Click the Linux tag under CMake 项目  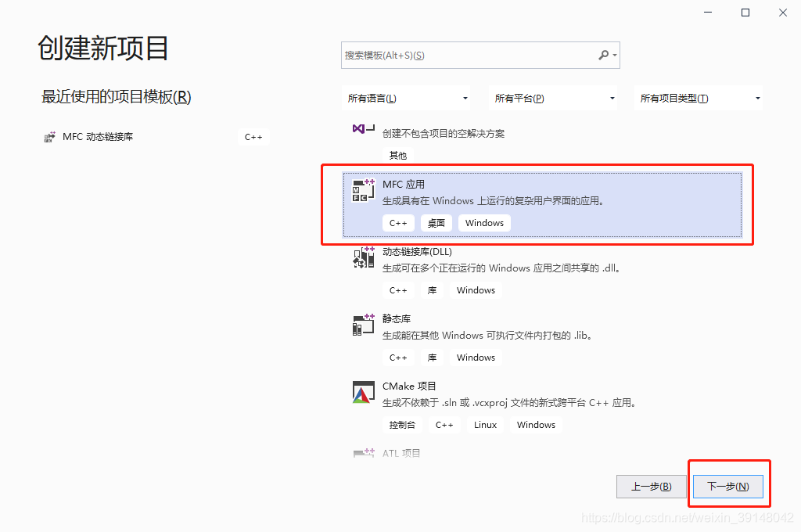tap(485, 425)
